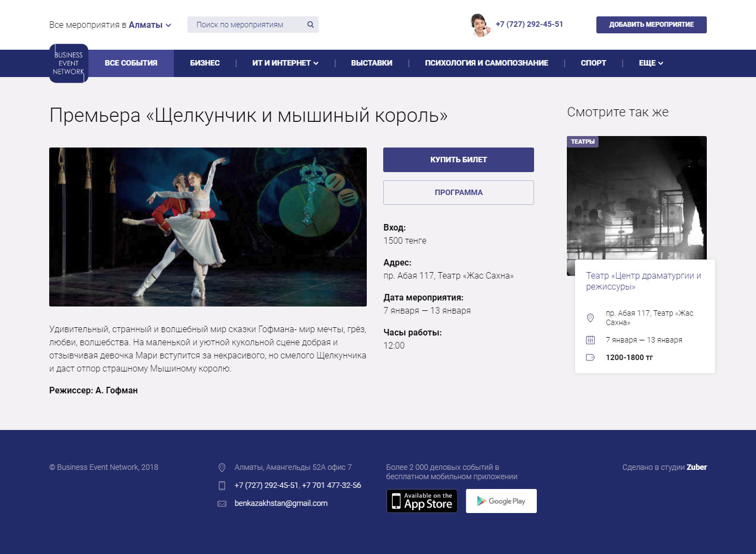Click the location pin icon in footer
Screen dimensions: 756x554
point(222,468)
